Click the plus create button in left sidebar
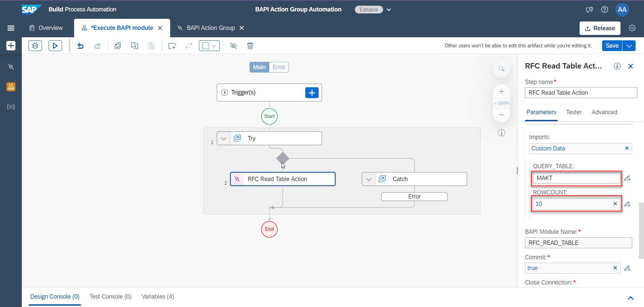644x307 pixels. [x=11, y=46]
